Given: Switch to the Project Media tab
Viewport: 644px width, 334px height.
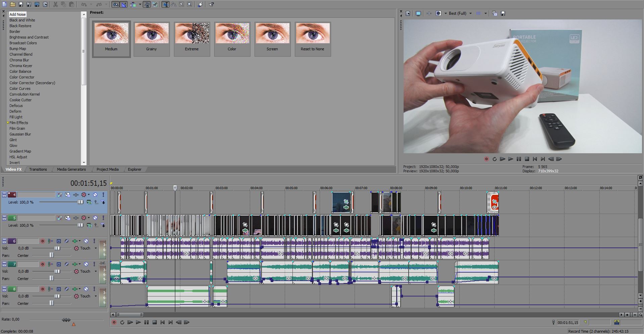Looking at the screenshot, I should [107, 169].
